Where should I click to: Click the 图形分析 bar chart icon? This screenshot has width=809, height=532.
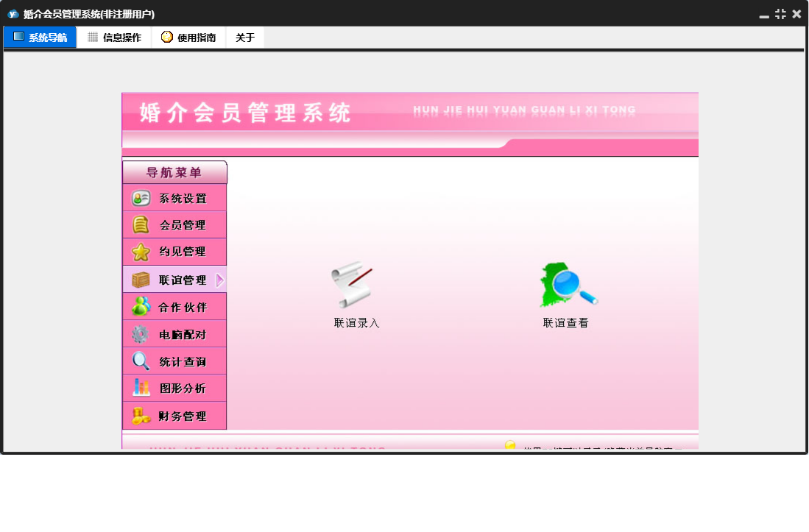coord(141,387)
